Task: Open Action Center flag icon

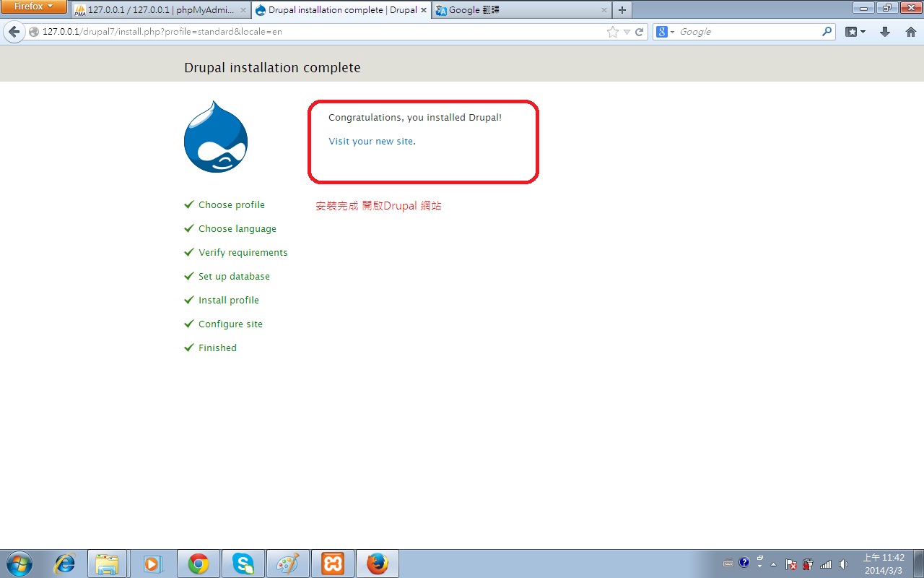Action: pos(791,564)
